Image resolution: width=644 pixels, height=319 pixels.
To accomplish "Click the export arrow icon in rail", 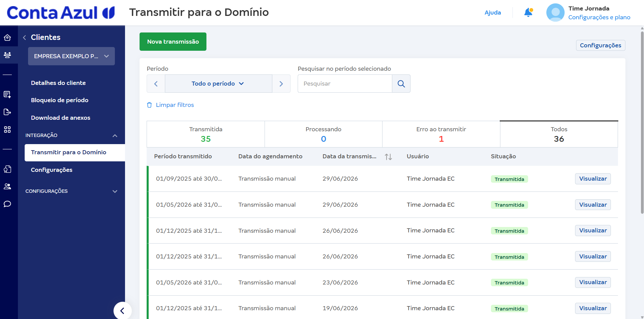I will [7, 112].
